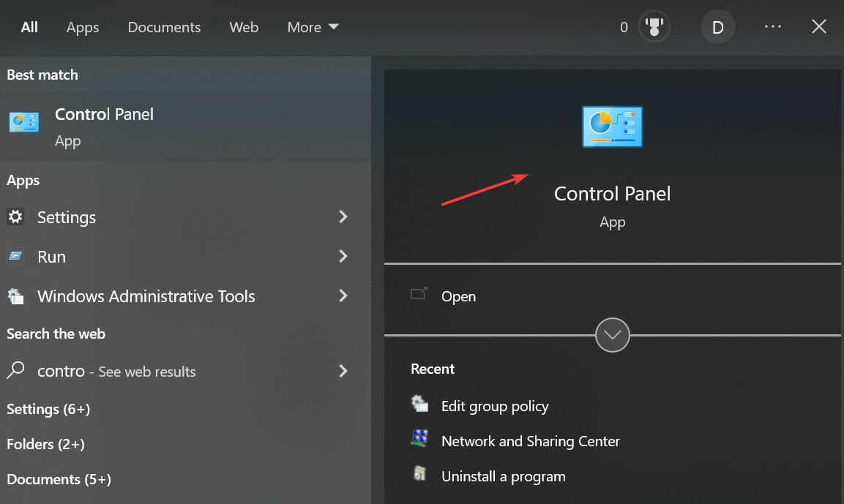The image size is (844, 504).
Task: Switch to the All tab
Action: pyautogui.click(x=29, y=27)
